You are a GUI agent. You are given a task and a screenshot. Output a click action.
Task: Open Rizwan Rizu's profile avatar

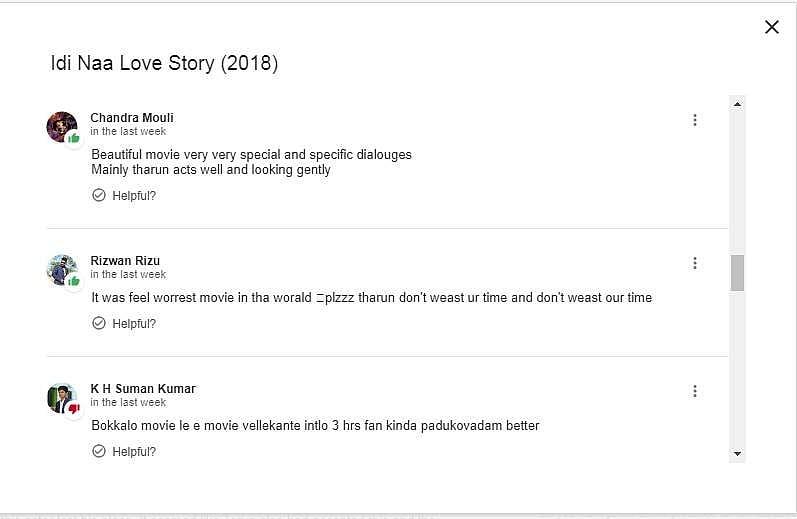(60, 268)
